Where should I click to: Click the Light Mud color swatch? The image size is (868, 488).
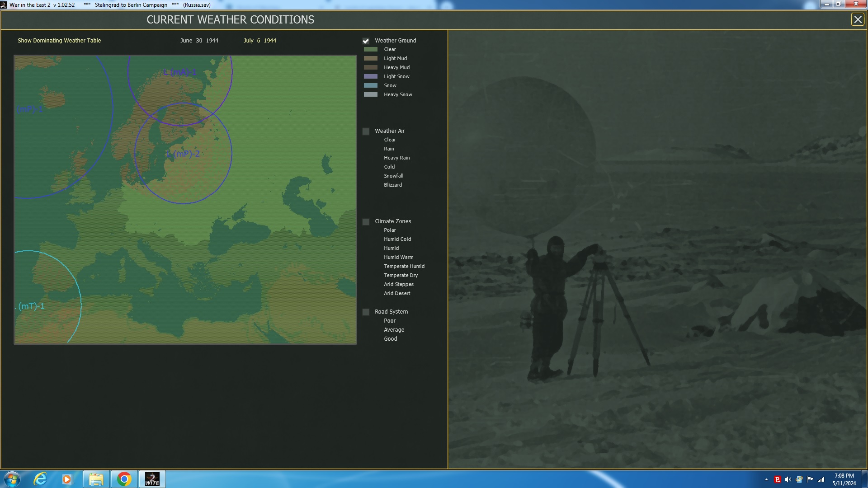371,59
